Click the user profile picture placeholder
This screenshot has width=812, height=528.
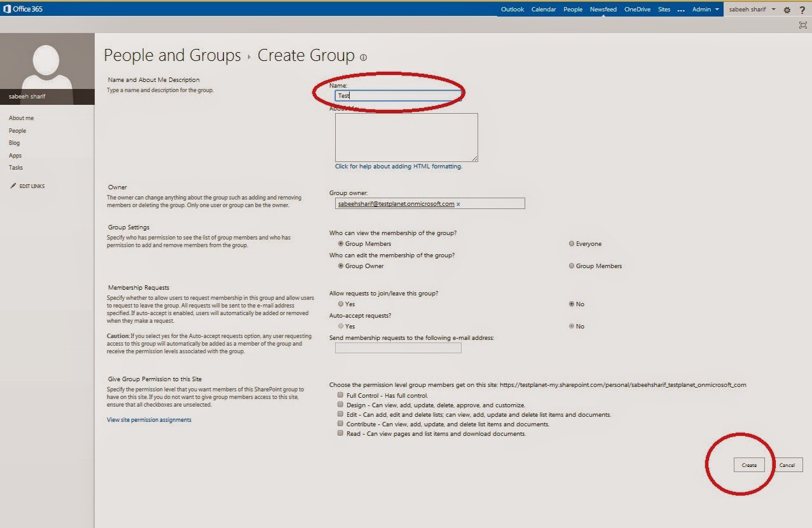tap(47, 64)
